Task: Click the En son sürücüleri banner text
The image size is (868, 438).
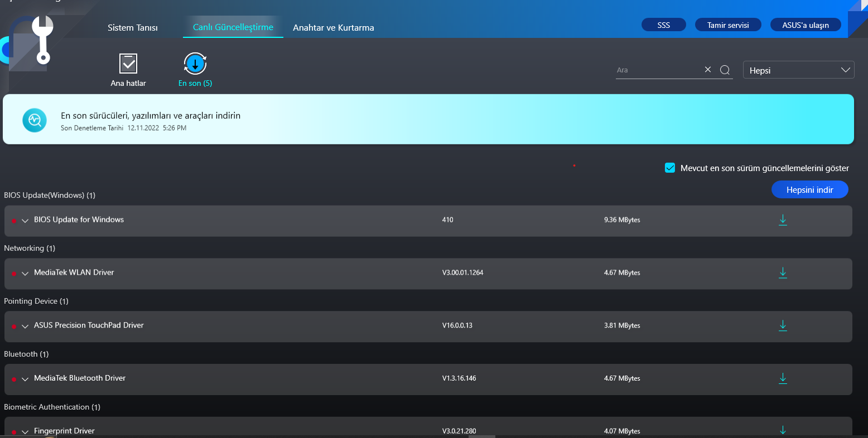Action: [x=151, y=115]
